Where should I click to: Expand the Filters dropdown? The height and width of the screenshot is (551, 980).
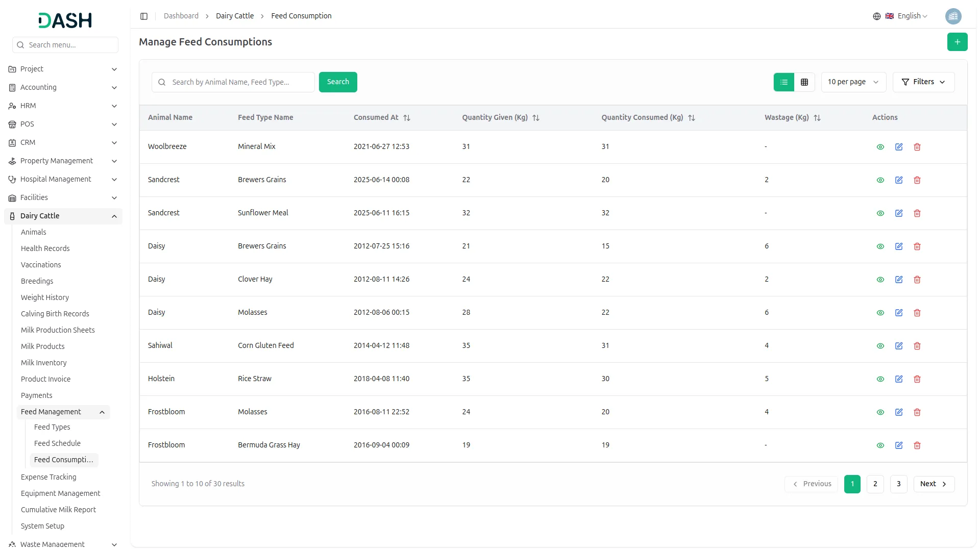point(923,82)
